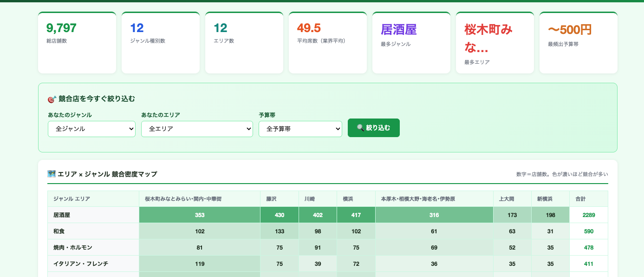Viewport: 644px width, 277px height.
Task: Click the 81 cell in 焼肉・ホルモン row
Action: (x=200, y=247)
